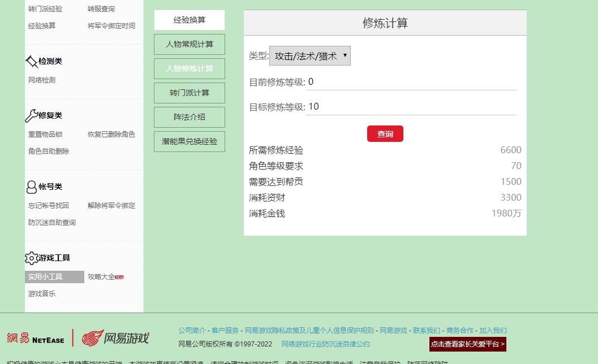Open the 人物常规计算 tab

190,44
